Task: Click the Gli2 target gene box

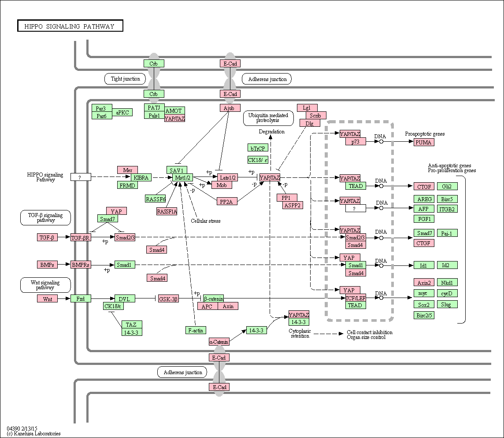Action: 448,187
